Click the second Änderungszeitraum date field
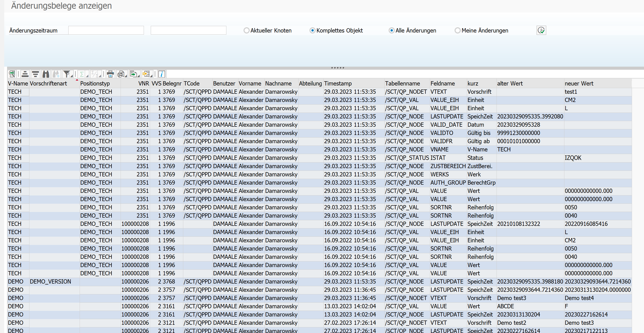This screenshot has width=644, height=333. pos(188,31)
